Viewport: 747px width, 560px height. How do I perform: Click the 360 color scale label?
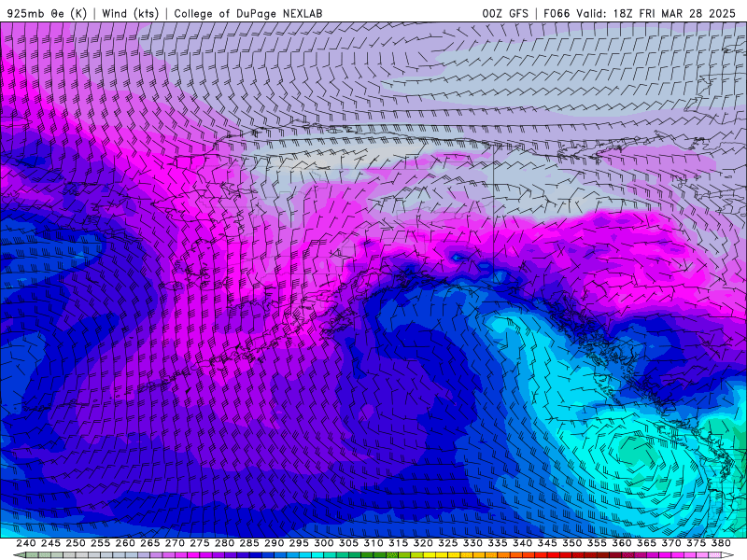tap(622, 543)
